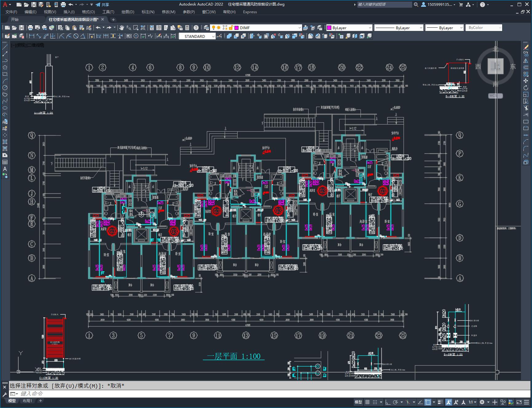Select the Line draw tool
Viewport: 532px width, 408px height.
pyautogui.click(x=5, y=47)
